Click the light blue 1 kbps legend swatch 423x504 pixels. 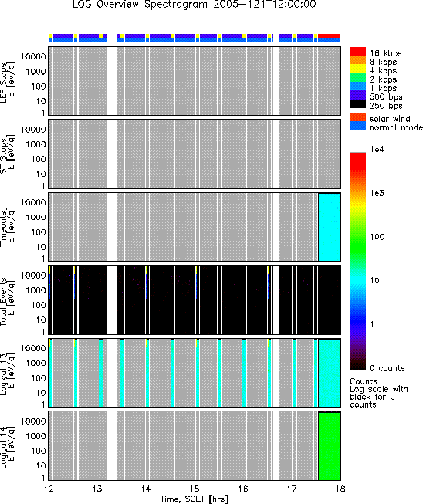357,86
